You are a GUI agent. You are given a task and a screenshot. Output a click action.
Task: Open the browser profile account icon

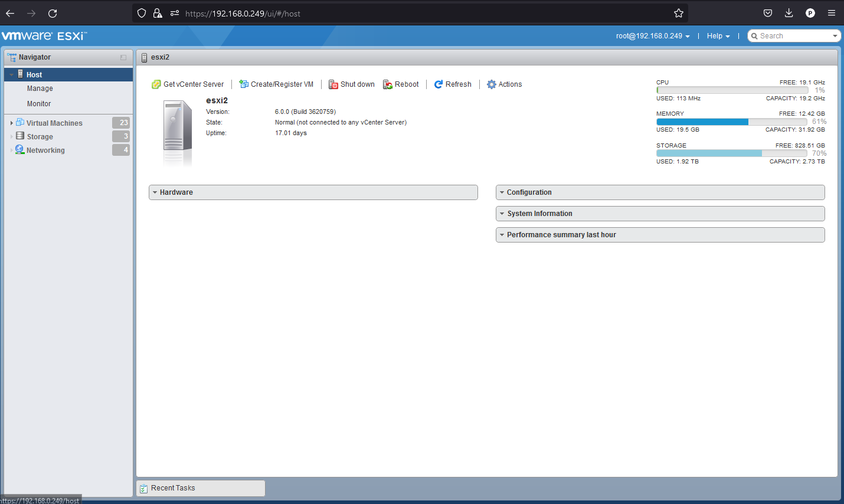tap(810, 13)
